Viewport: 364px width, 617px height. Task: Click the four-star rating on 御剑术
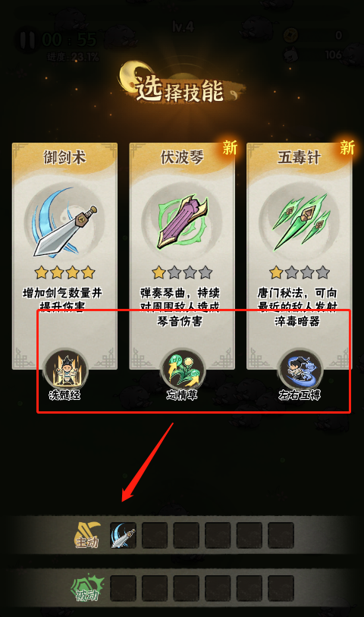[64, 272]
